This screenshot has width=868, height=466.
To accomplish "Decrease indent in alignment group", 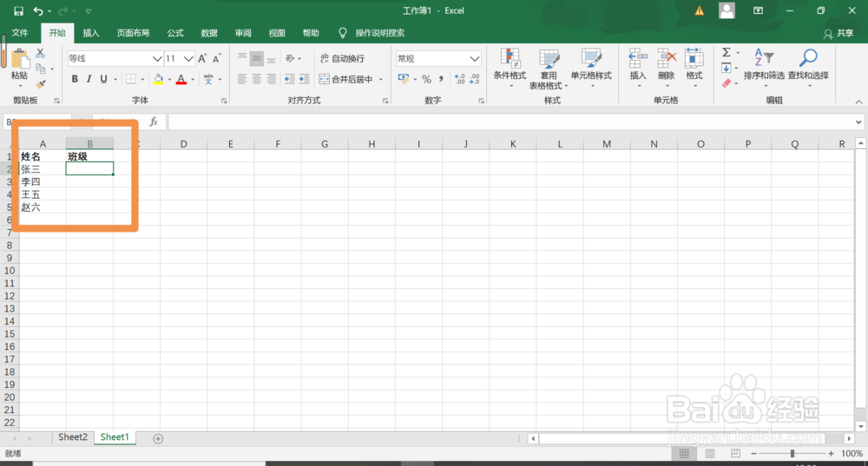I will pos(290,79).
